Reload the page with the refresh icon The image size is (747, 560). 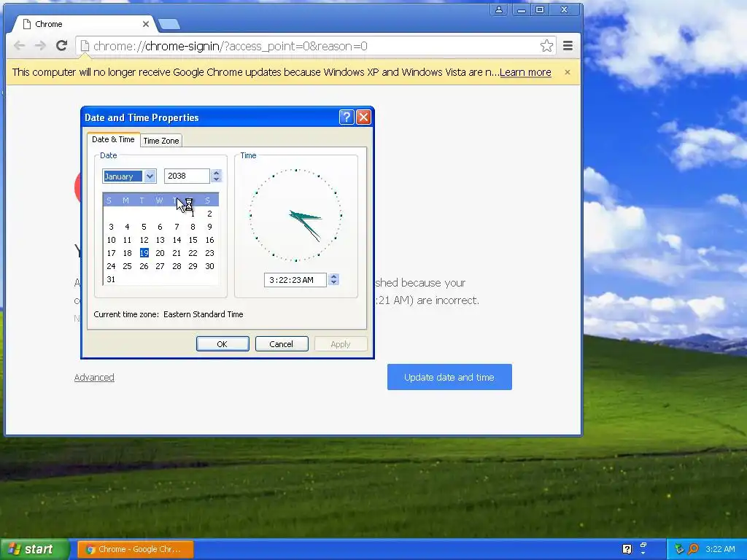pos(61,46)
